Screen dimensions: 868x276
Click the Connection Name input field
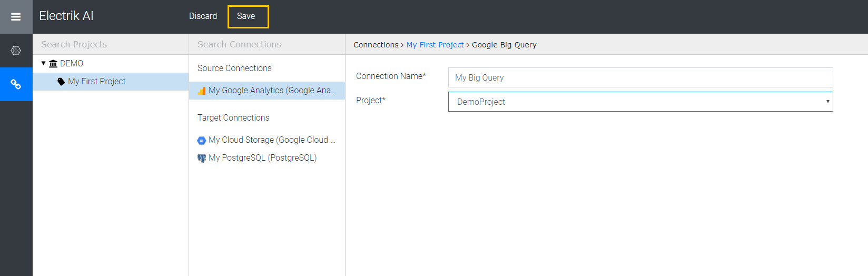click(x=640, y=77)
